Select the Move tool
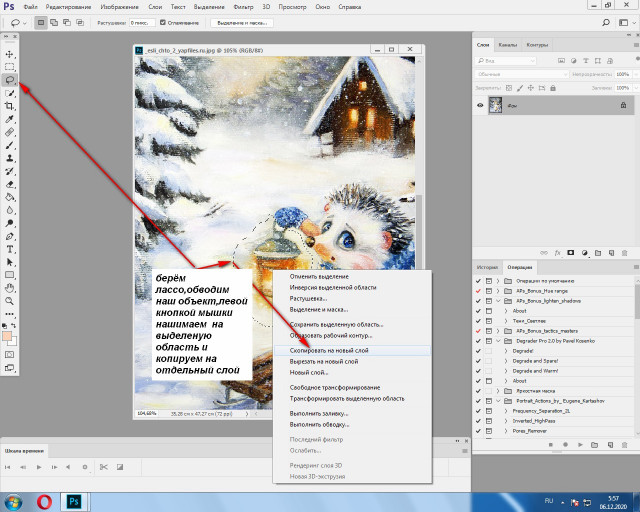The image size is (640, 512). [x=10, y=54]
